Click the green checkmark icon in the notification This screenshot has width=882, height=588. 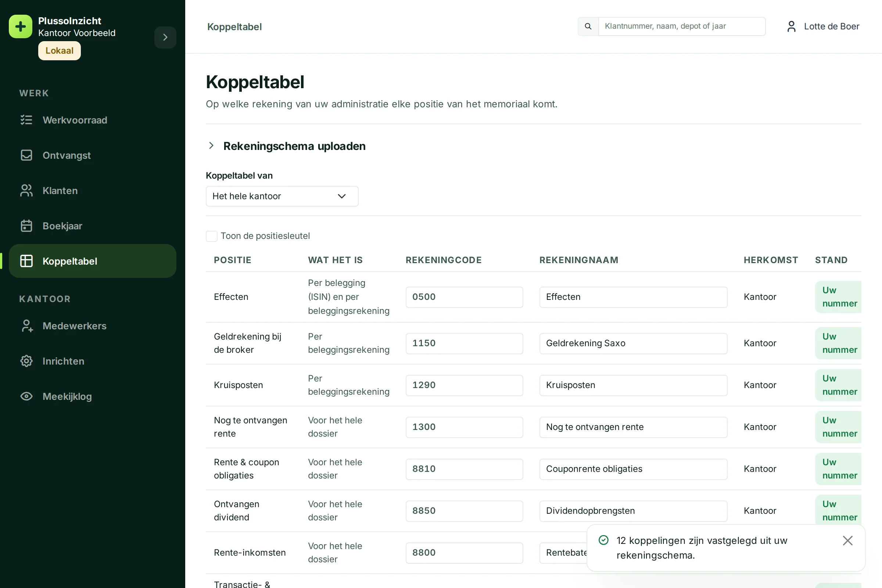pos(603,540)
